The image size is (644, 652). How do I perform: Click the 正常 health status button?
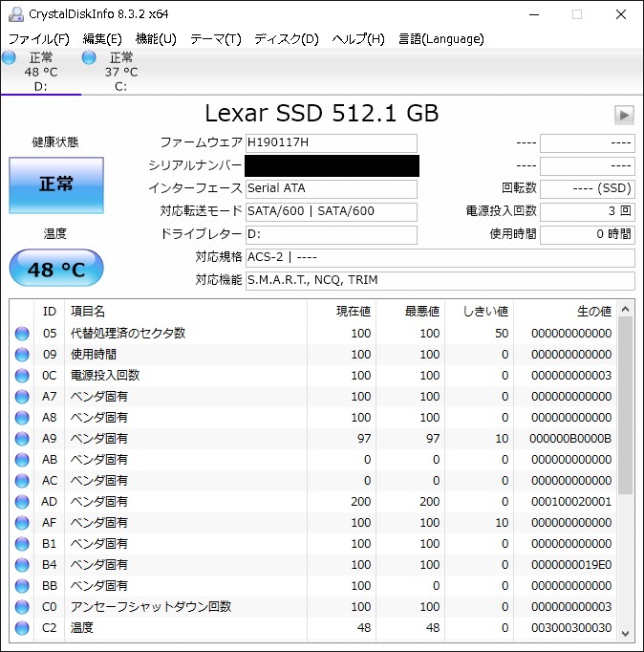[x=56, y=185]
